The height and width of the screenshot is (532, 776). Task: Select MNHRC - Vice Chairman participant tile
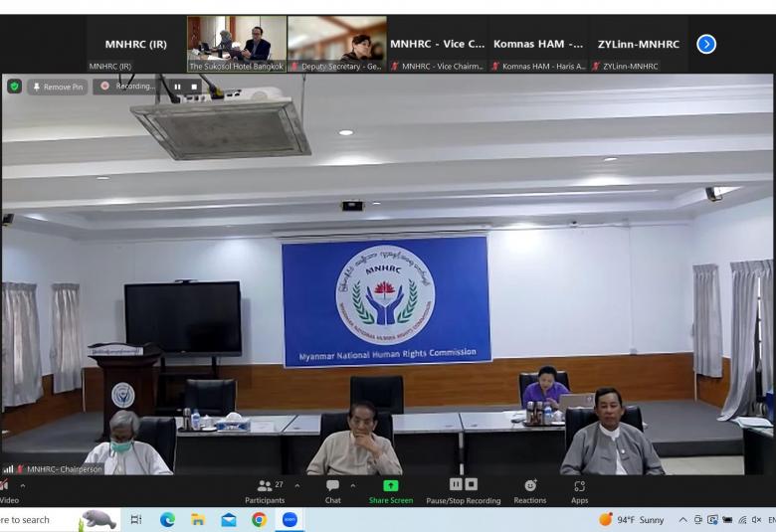coord(438,44)
